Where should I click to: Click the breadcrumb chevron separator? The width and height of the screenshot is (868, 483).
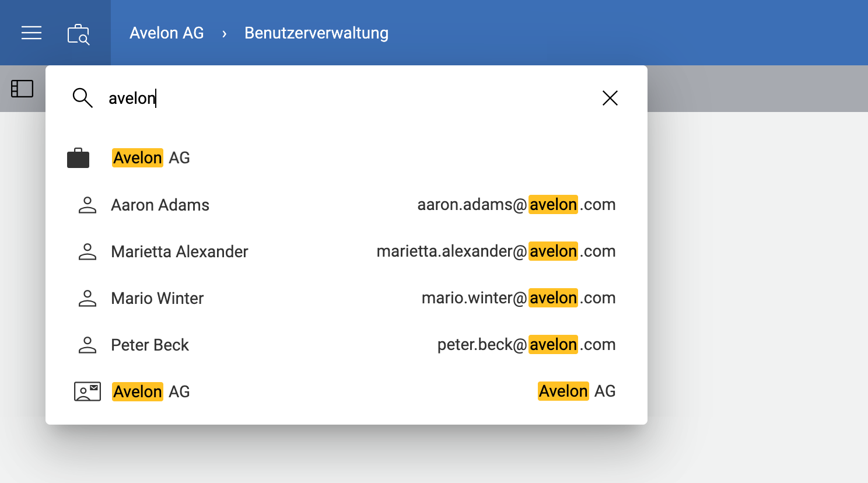(224, 34)
